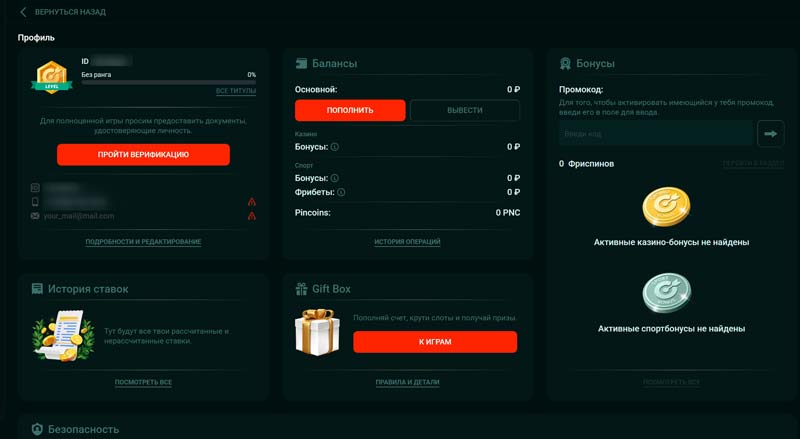Click the info icon beside sport Бонусы
This screenshot has height=439, width=800.
[335, 177]
